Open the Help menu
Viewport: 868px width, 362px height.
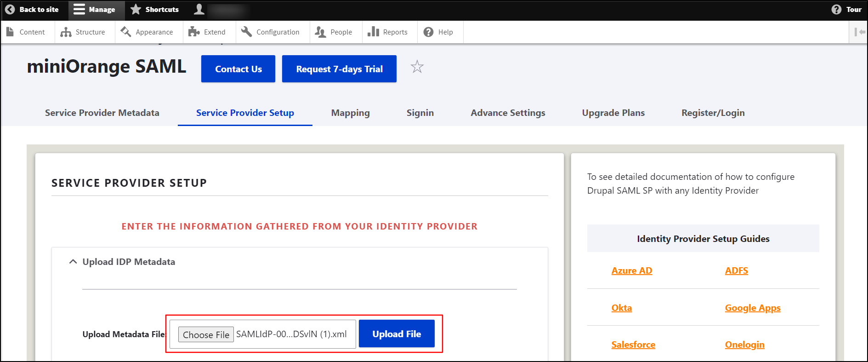440,32
